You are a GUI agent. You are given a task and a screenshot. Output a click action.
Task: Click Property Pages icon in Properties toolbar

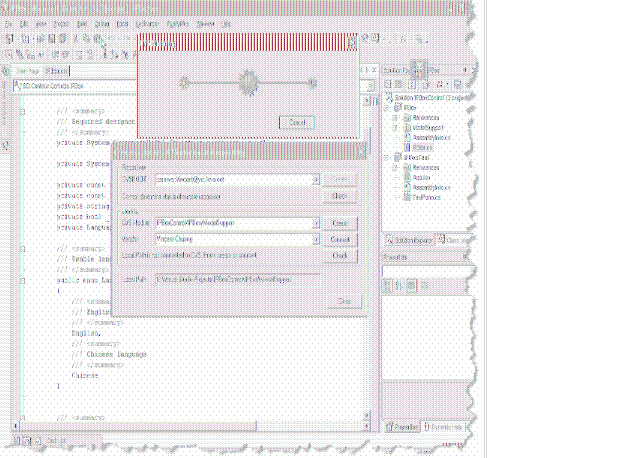(x=424, y=285)
